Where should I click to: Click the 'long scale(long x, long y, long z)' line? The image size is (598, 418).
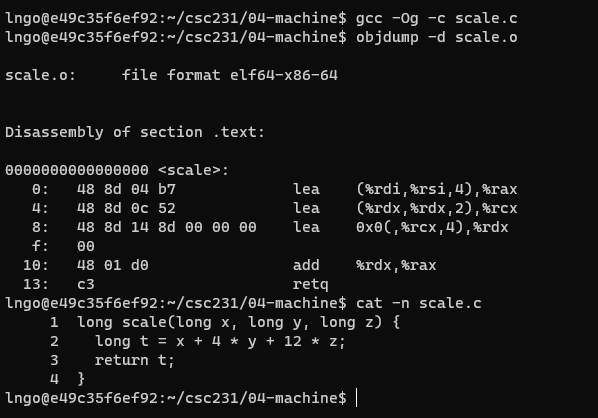(229, 322)
